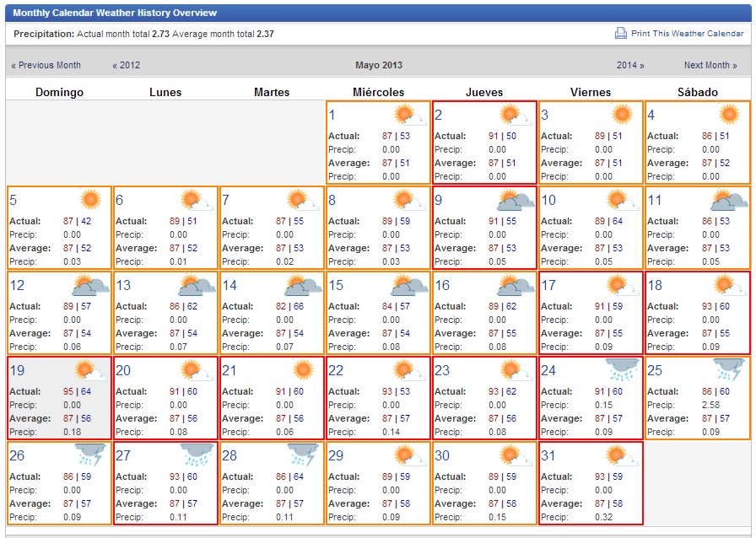Open day 8 date number
This screenshot has width=756, height=538.
click(332, 200)
